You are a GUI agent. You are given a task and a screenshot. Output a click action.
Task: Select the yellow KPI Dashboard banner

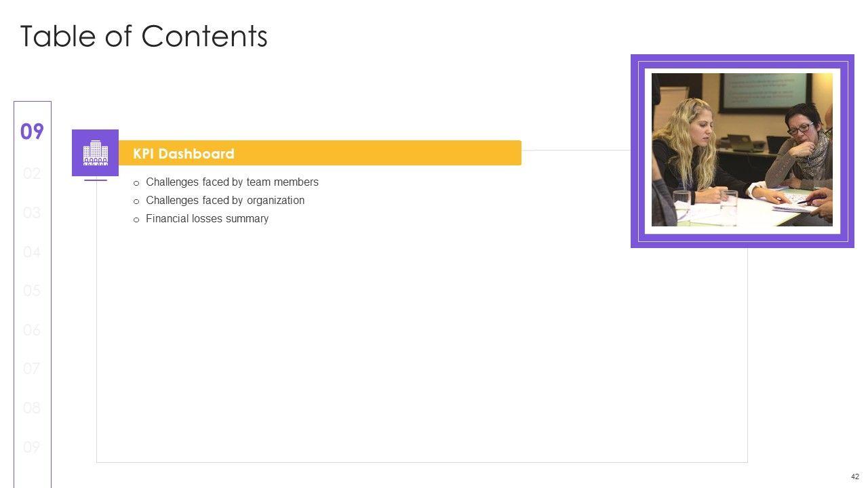click(x=319, y=153)
